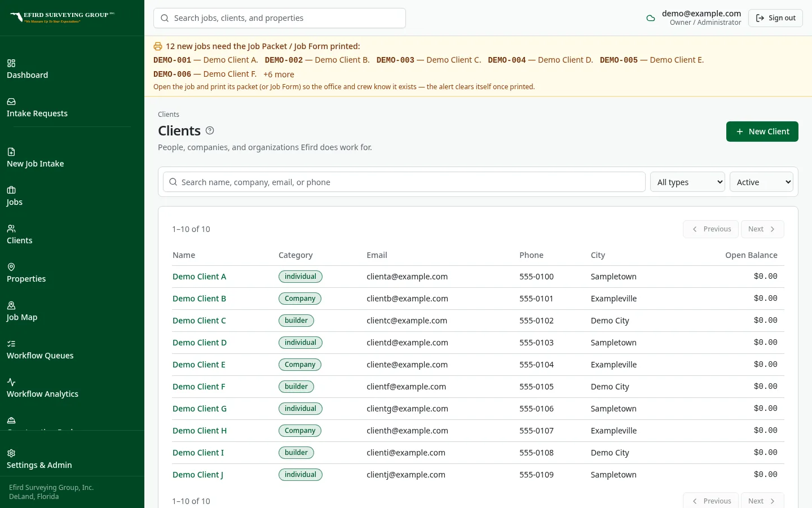Click the New Client button
Screen dimensions: 812x508
762,132
